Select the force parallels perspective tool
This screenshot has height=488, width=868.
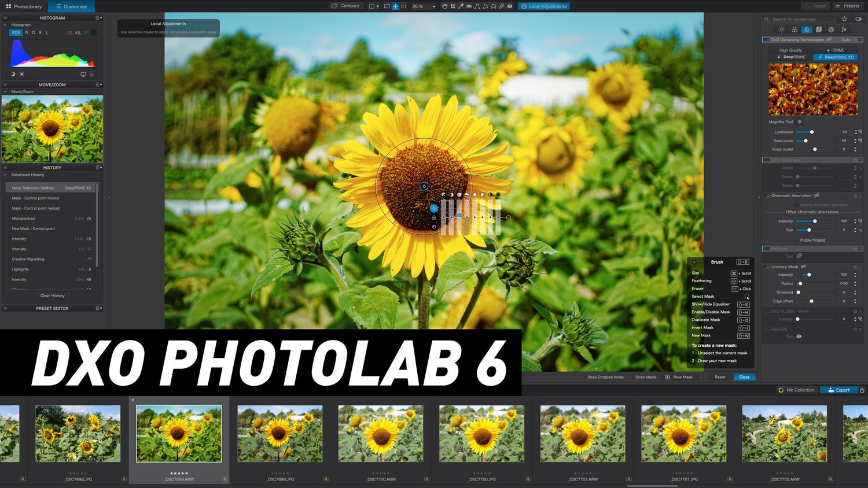pyautogui.click(x=477, y=6)
